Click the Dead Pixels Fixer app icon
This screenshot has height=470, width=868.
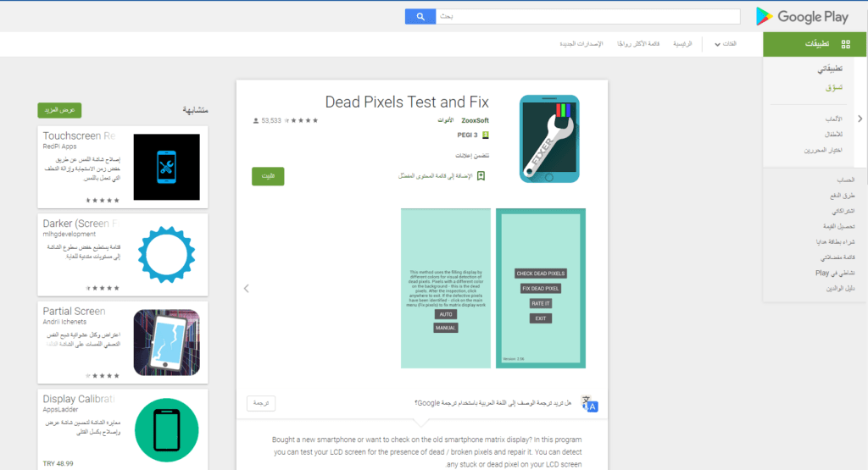click(548, 139)
